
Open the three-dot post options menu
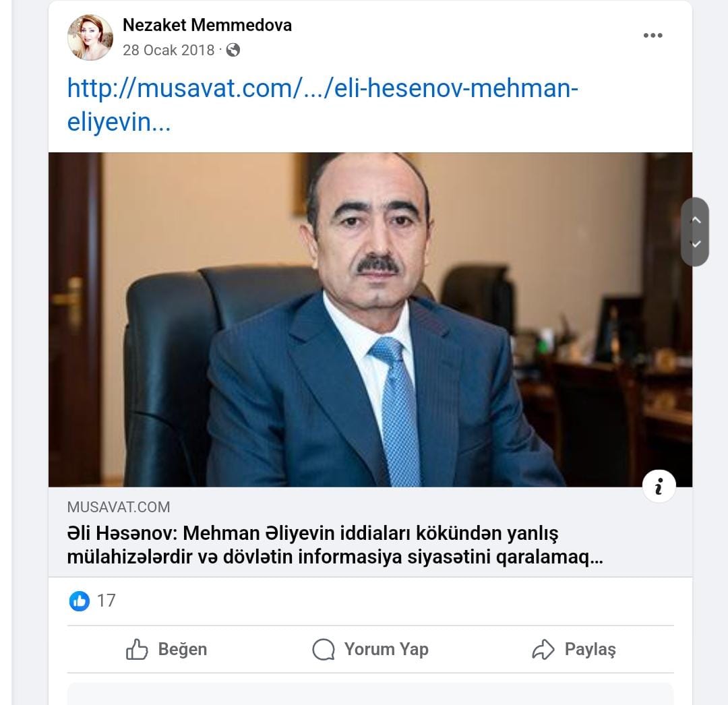653,35
